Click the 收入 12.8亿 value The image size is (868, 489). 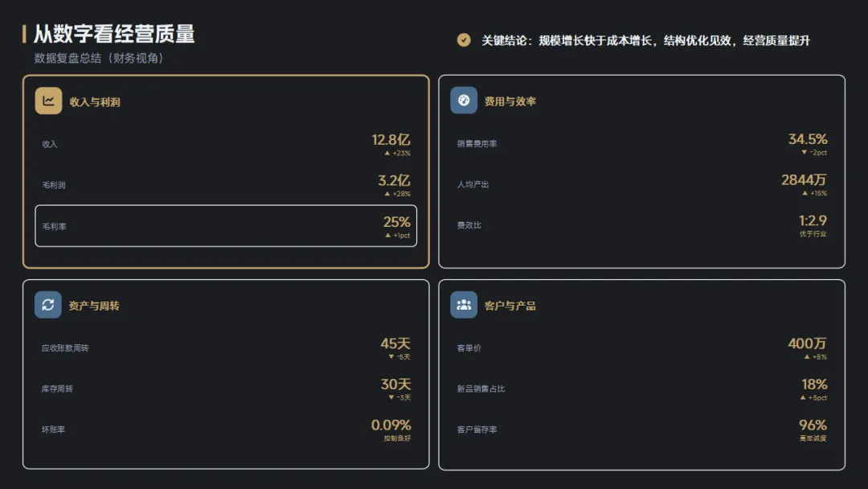[391, 140]
